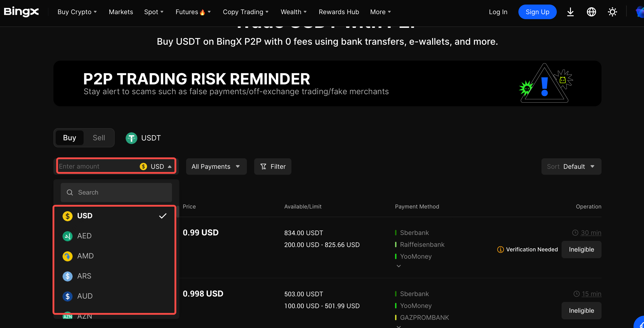The image size is (644, 328).
Task: Click the Tether USDT coin icon
Action: click(131, 138)
